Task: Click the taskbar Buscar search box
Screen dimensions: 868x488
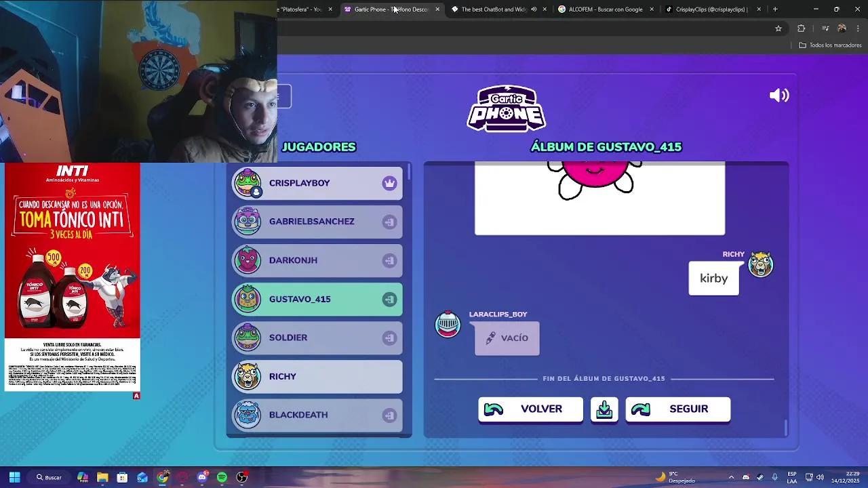Action: 49,477
